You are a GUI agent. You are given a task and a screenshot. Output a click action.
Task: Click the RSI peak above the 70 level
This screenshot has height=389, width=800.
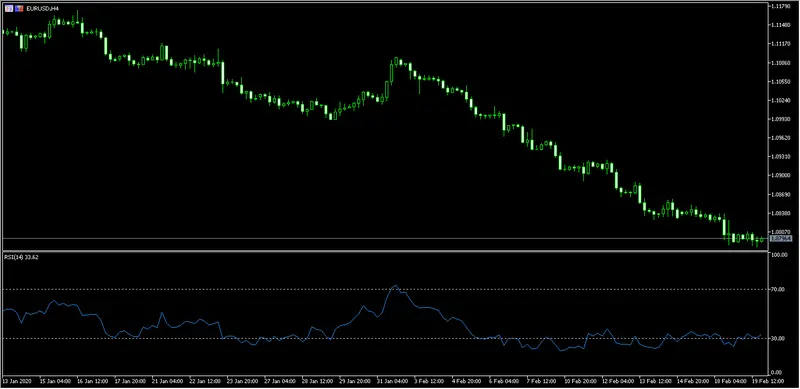(395, 286)
